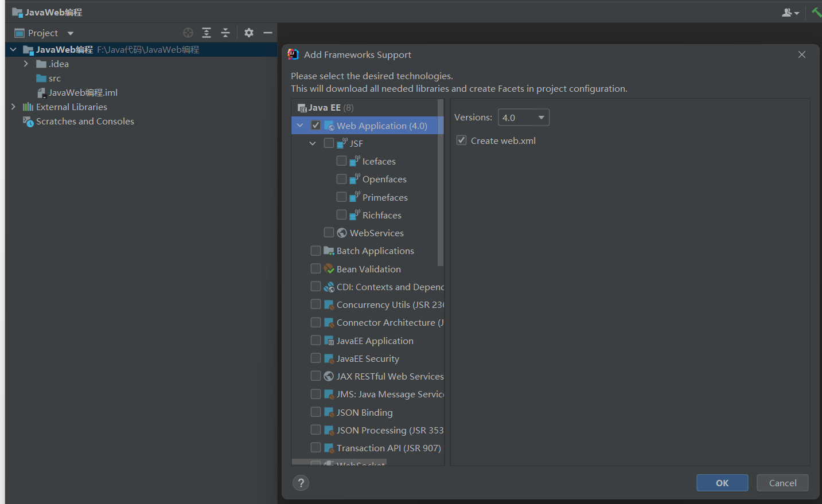Tick the WebServices checkbox

[329, 232]
